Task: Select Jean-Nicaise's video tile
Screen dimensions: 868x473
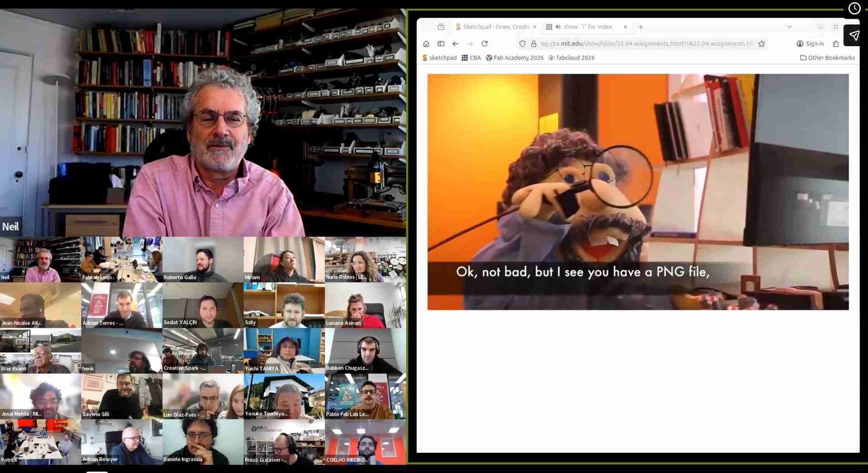Action: click(x=40, y=305)
